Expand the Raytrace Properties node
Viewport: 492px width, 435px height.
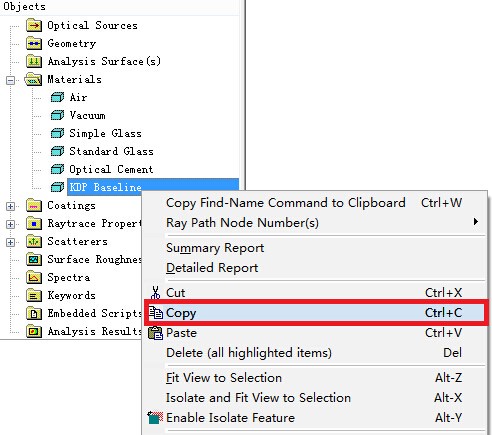(x=11, y=224)
